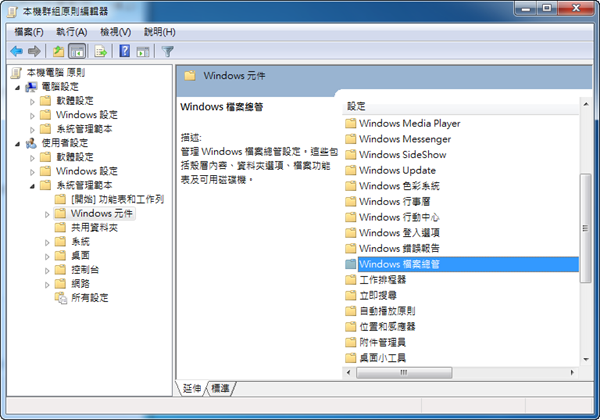Click the Export List toolbar icon

(x=101, y=51)
